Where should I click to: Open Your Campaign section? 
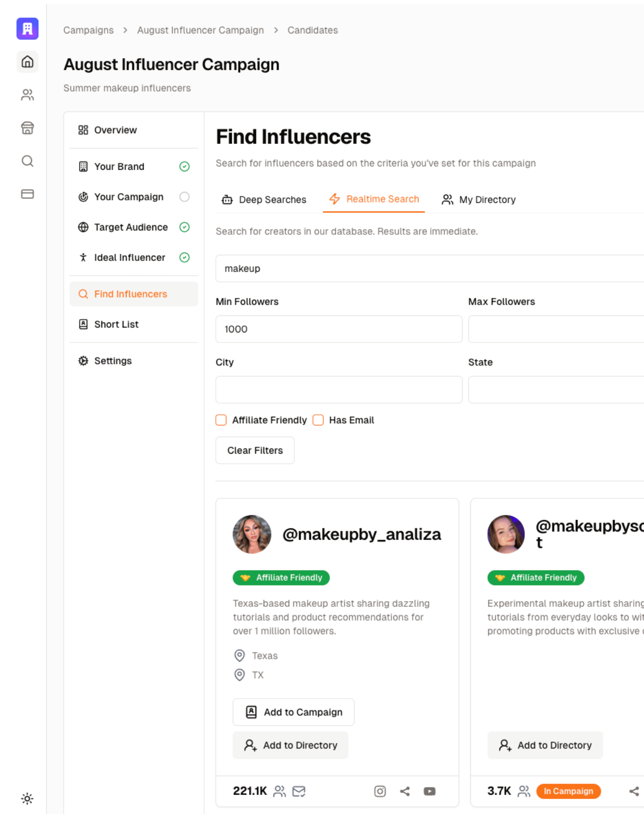point(134,197)
